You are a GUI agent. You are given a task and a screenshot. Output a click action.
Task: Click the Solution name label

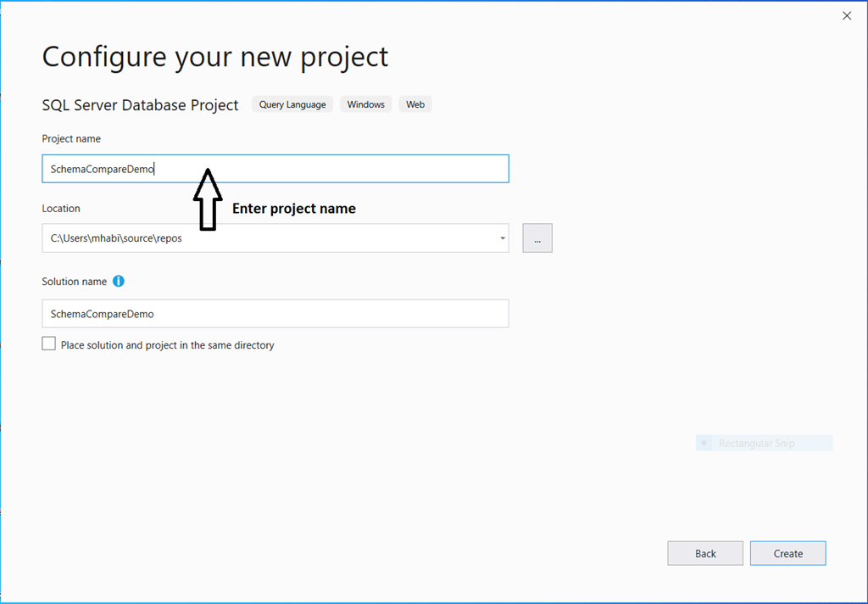pos(75,282)
